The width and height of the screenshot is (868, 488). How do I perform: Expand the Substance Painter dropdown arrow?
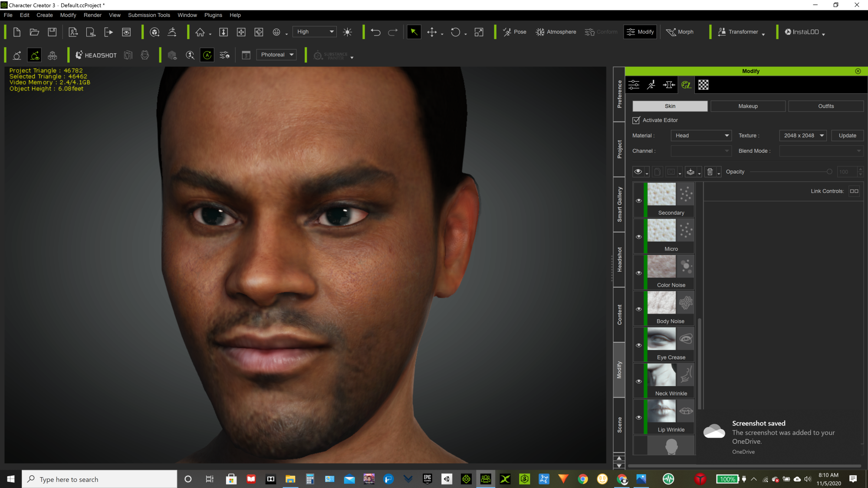[352, 57]
